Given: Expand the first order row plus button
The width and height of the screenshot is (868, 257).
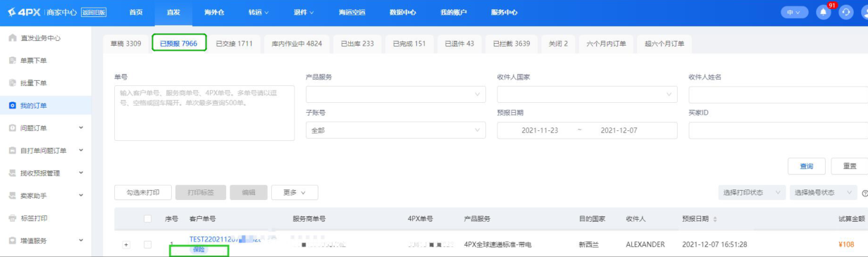Looking at the screenshot, I should (127, 244).
